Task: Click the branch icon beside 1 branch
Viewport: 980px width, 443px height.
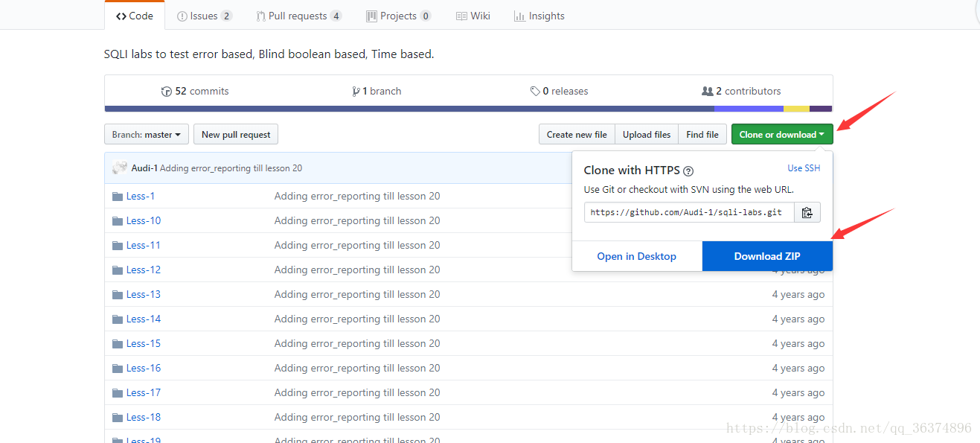Action: coord(356,92)
